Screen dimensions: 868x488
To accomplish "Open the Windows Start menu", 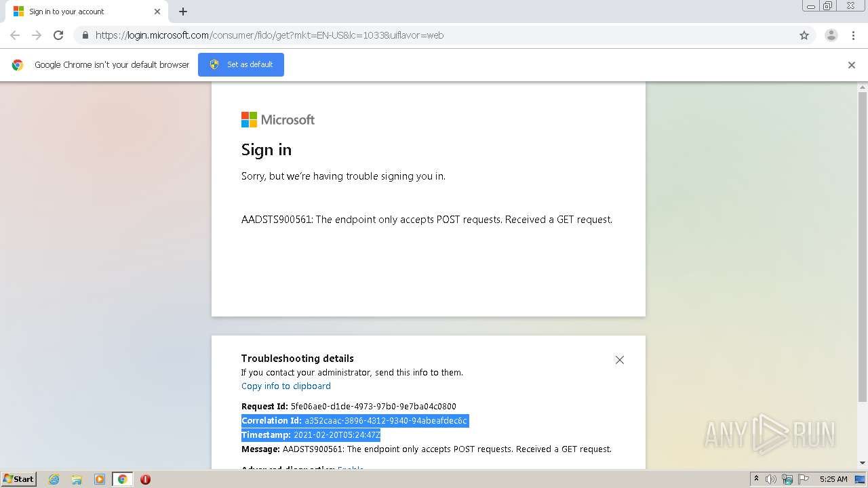I will (19, 479).
